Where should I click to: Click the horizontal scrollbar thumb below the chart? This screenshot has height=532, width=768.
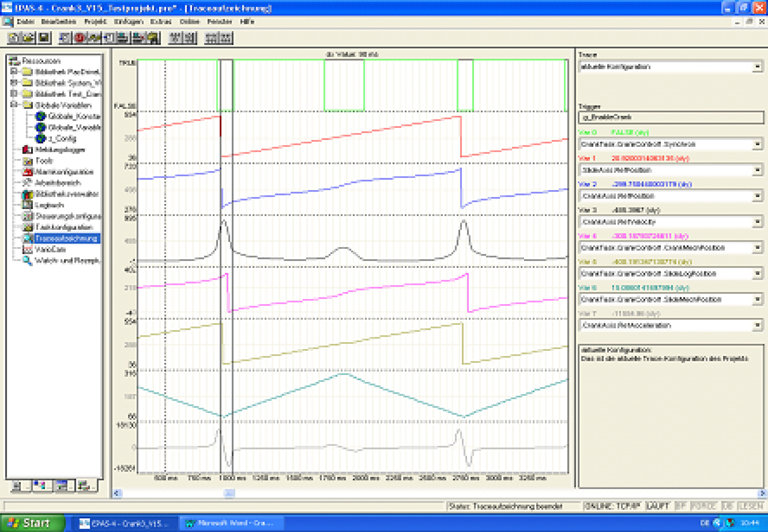pos(229,493)
